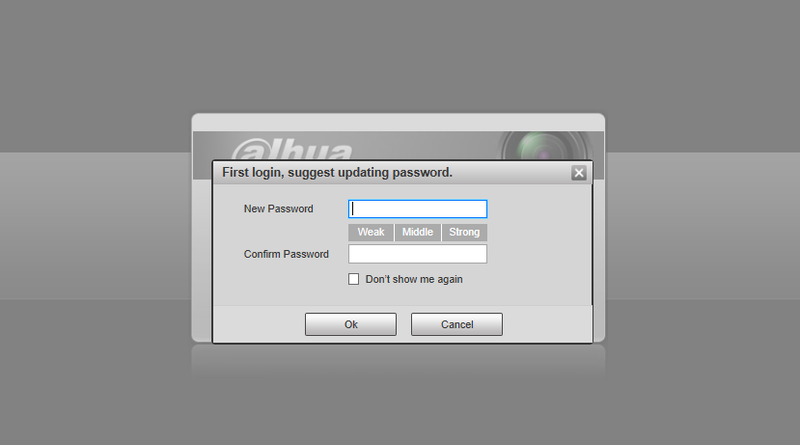Click the dialog footer area beside Cancel

(546, 325)
